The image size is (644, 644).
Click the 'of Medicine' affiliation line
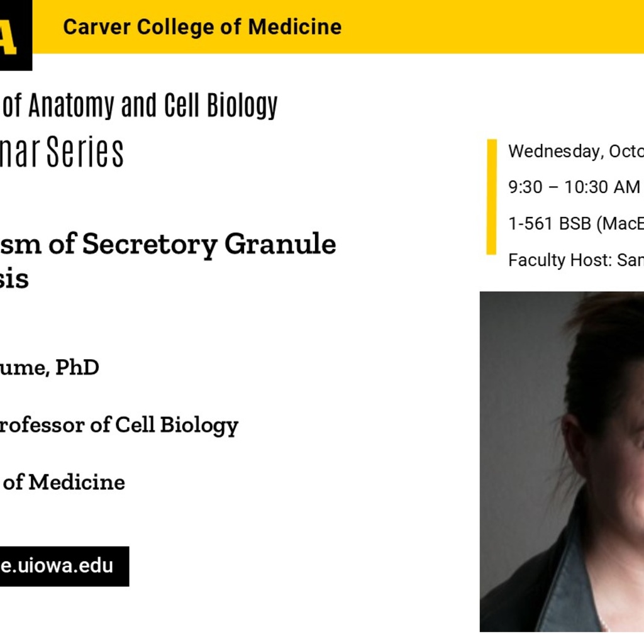coord(63,482)
